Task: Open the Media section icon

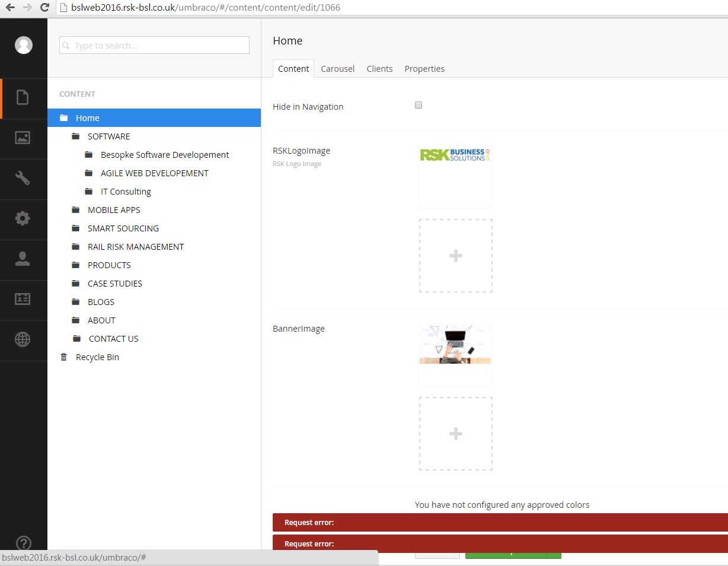Action: (23, 138)
